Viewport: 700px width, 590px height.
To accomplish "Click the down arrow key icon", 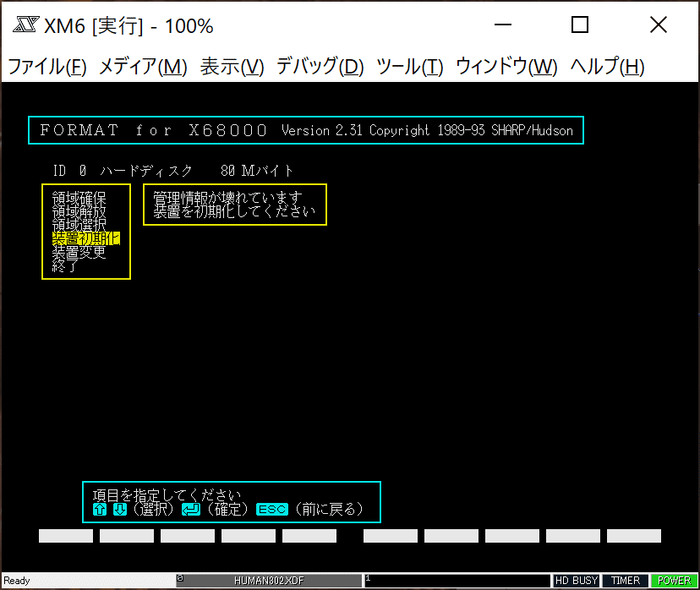I will 120,509.
